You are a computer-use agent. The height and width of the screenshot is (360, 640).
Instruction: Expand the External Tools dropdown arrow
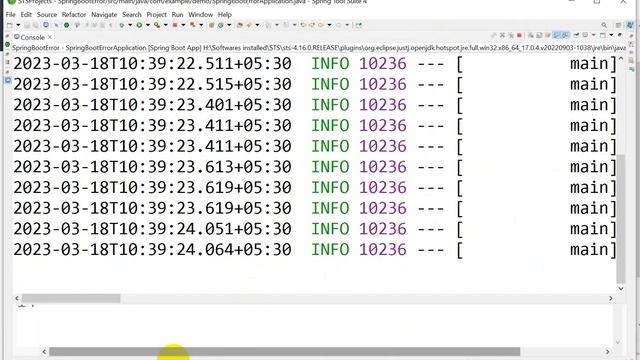166,25
